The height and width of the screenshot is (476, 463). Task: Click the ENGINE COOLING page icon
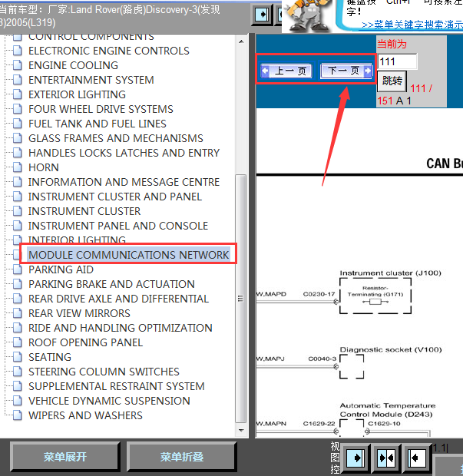(18, 65)
